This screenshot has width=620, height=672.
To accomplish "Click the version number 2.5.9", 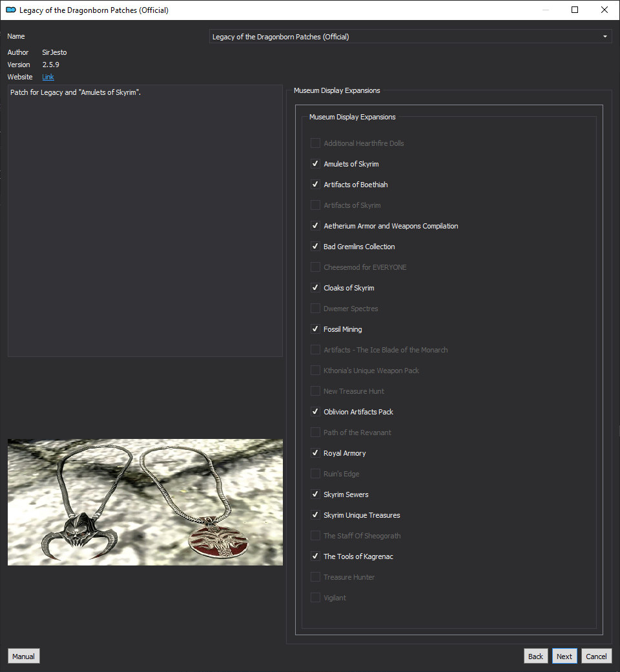I will (x=50, y=65).
